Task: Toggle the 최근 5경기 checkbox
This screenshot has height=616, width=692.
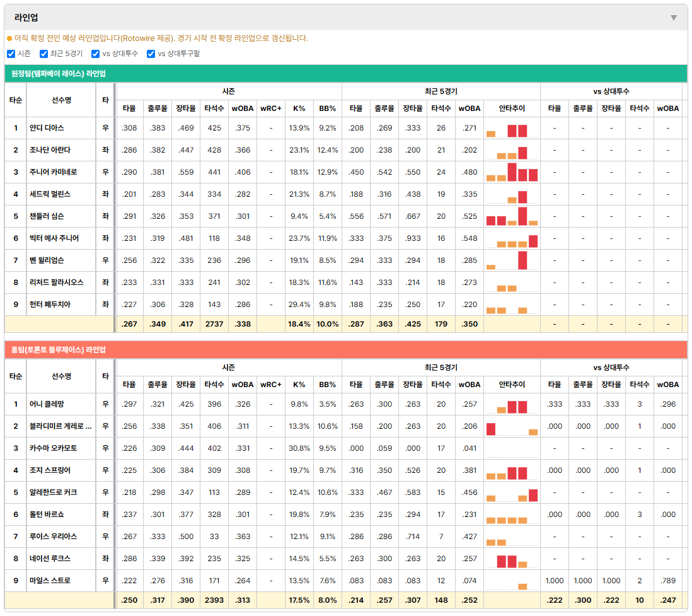Action: click(43, 54)
